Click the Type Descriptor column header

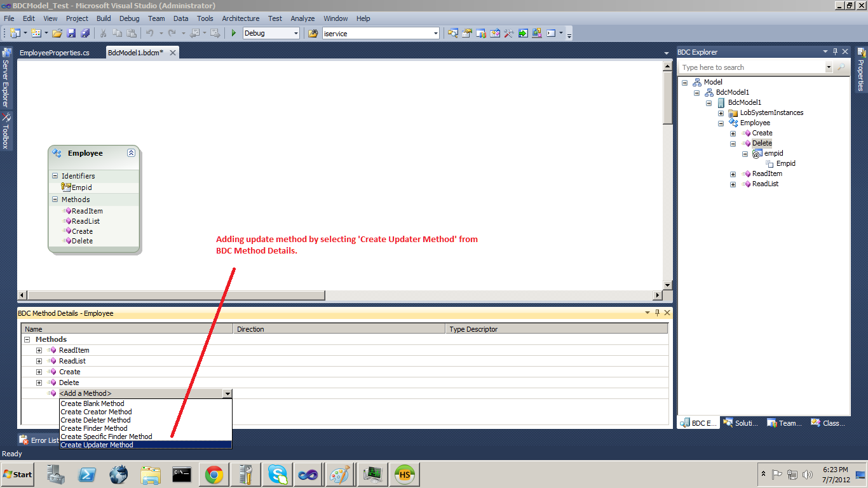pyautogui.click(x=557, y=329)
